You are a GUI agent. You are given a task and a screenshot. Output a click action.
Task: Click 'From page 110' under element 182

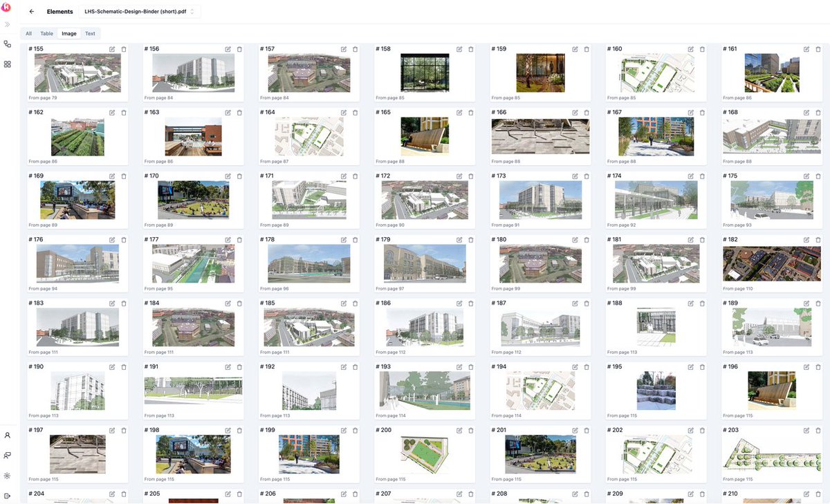coord(739,289)
